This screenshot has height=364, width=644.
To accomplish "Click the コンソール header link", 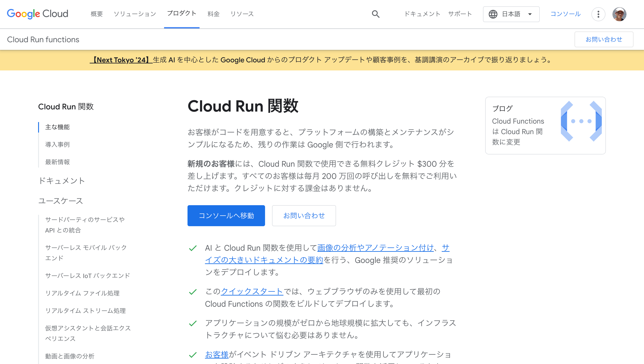I will coord(565,14).
